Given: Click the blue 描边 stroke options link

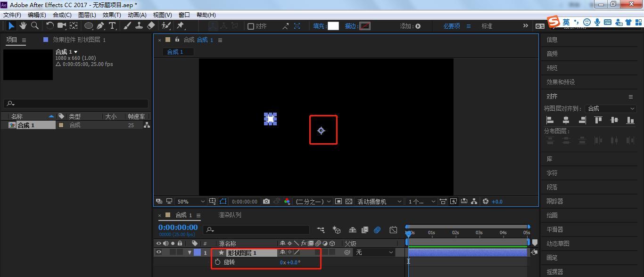Looking at the screenshot, I should coord(350,26).
